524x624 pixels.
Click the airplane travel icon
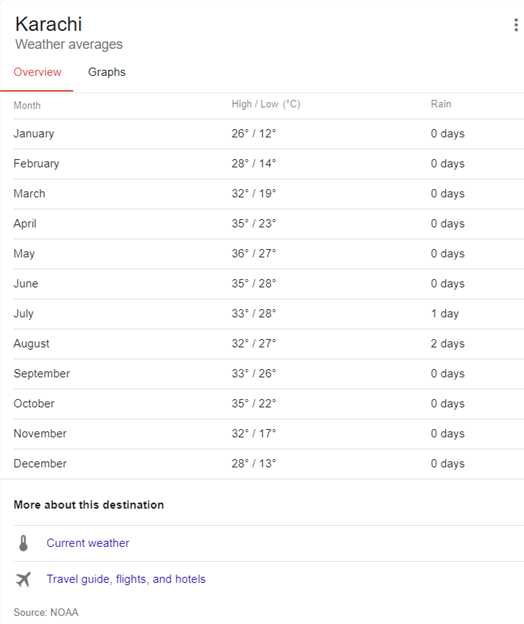[x=23, y=579]
